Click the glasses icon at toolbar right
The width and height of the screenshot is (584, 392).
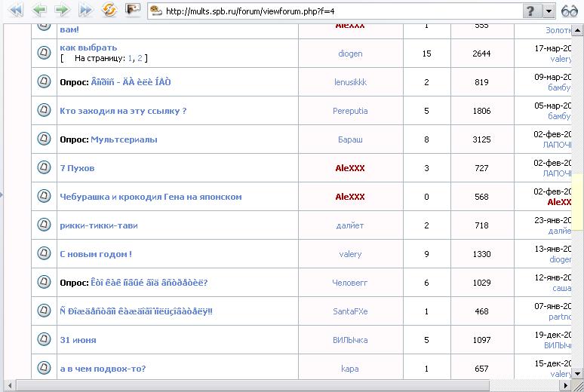tap(569, 11)
